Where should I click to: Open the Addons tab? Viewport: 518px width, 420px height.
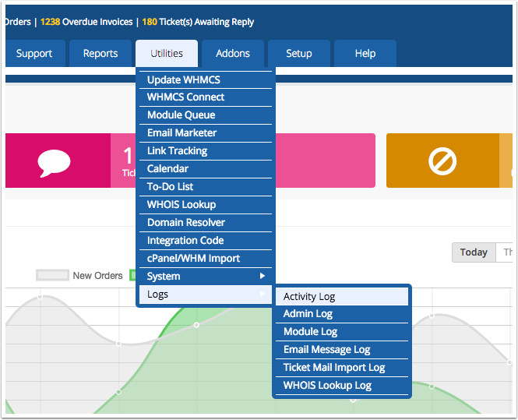click(x=233, y=54)
